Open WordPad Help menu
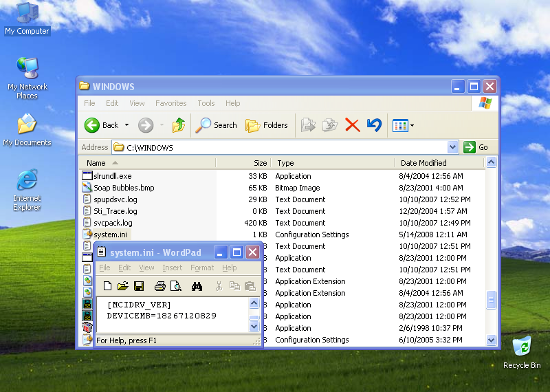Viewport: 550px width, 392px height. pos(230,268)
